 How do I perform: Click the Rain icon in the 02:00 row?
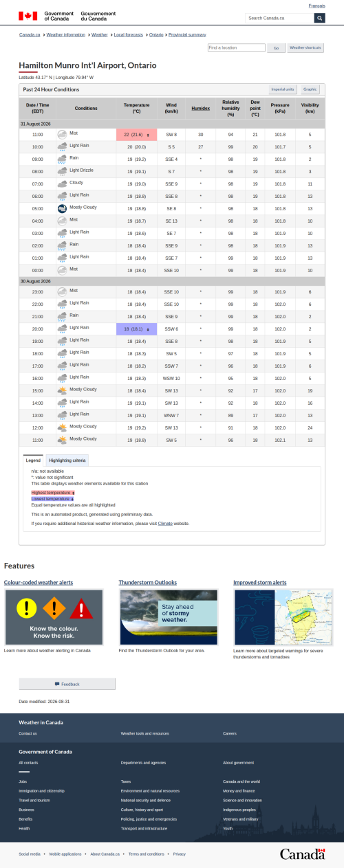[x=62, y=245]
